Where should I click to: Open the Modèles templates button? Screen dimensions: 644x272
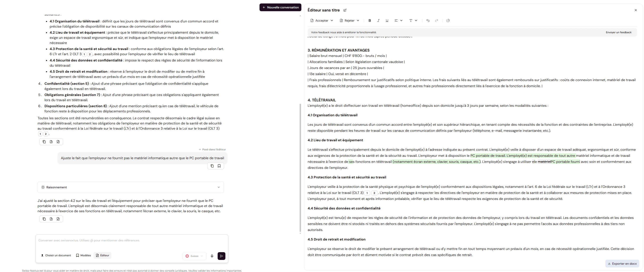point(84,256)
